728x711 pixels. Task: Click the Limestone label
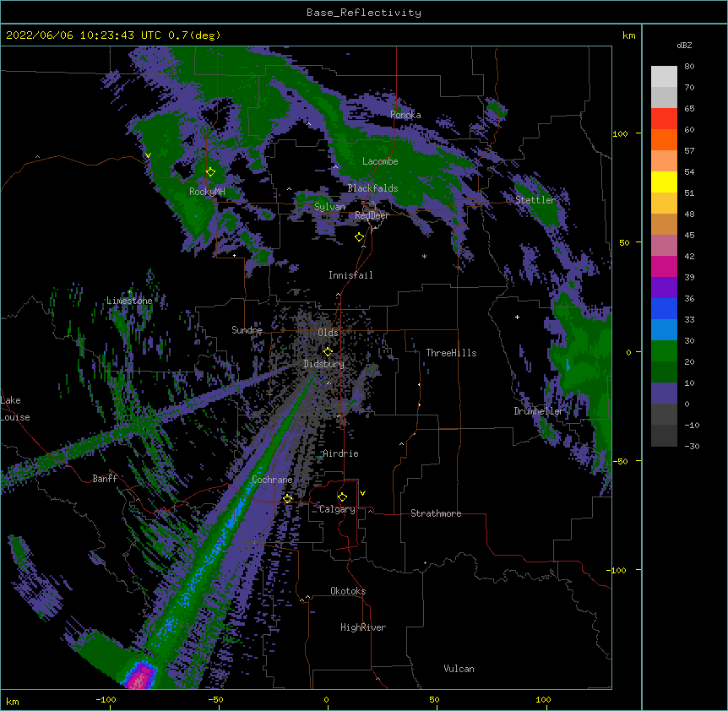129,301
